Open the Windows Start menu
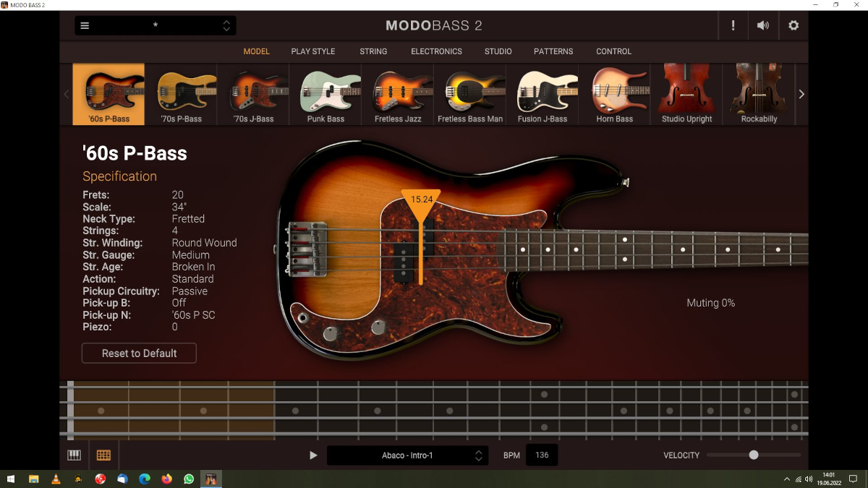868x488 pixels. click(x=11, y=479)
